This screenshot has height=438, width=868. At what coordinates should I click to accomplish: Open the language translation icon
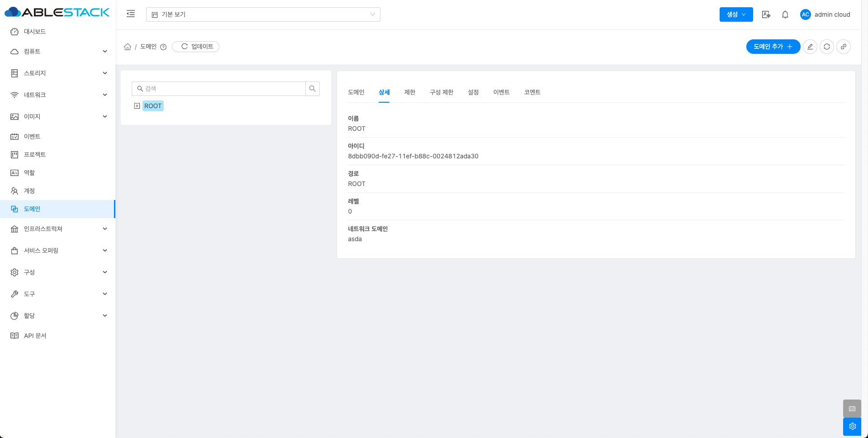766,14
